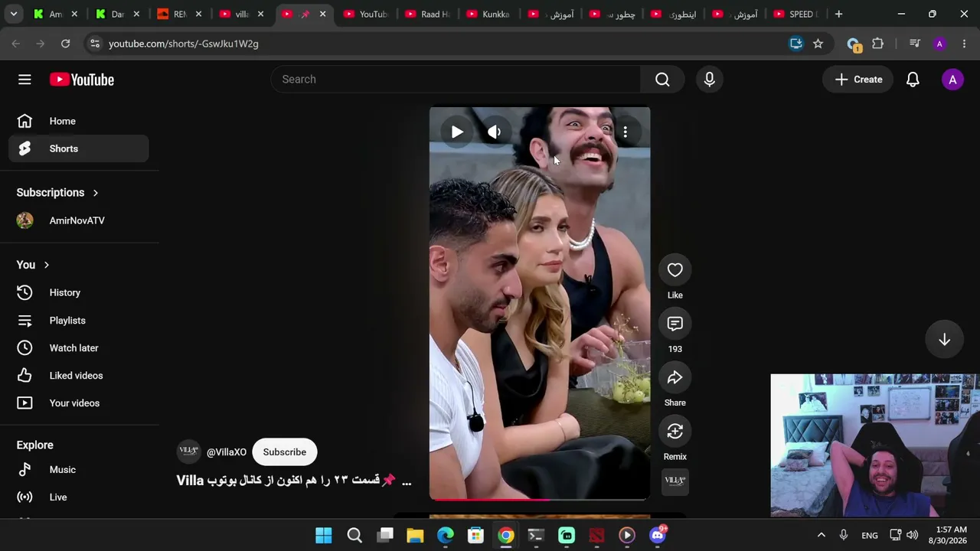Open the media controls icon in Chrome toolbar
The height and width of the screenshot is (551, 980).
click(x=914, y=44)
